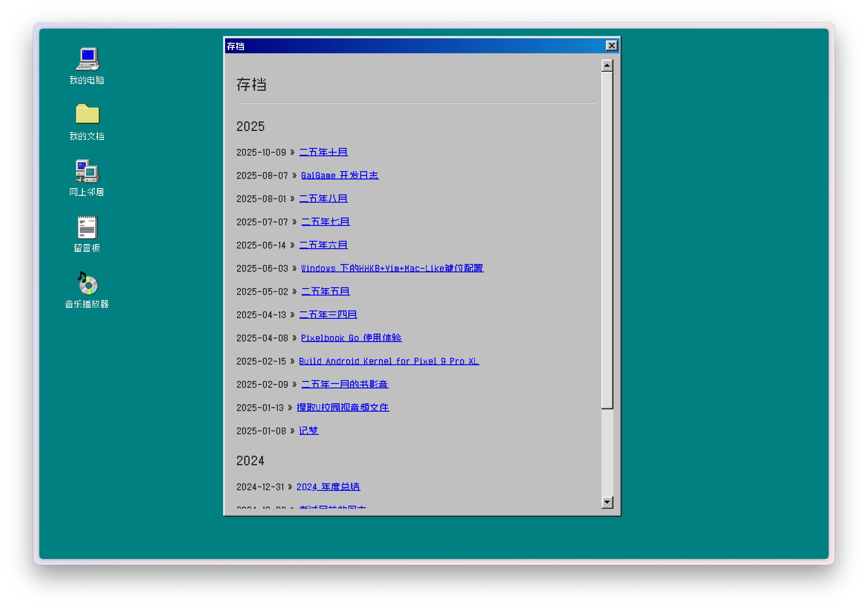Screen dimensions: 868x609
Task: Open Build Android Kernel for Pixel 9 Pro XL
Action: click(389, 361)
